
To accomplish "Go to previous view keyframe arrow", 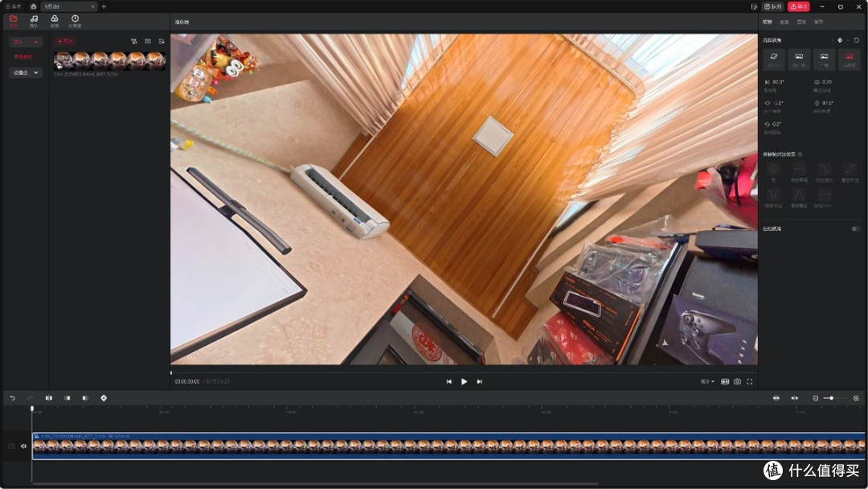I will coord(832,40).
